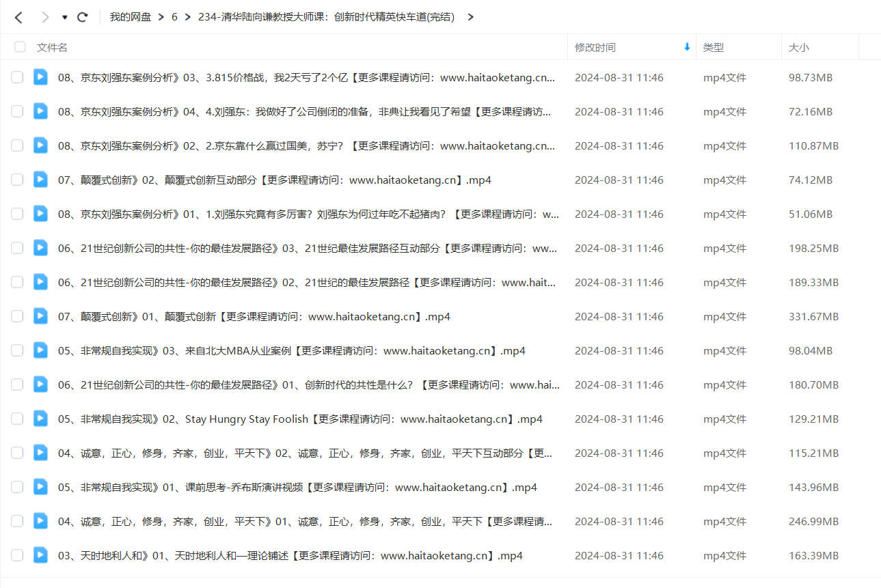The width and height of the screenshot is (881, 588).
Task: Check the box for 04、4.刘强东 file
Action: click(x=17, y=111)
